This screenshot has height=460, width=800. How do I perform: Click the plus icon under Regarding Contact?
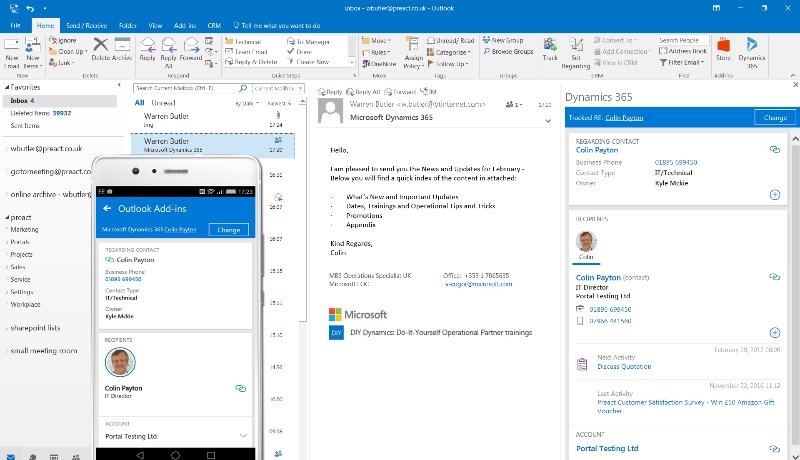coord(774,195)
